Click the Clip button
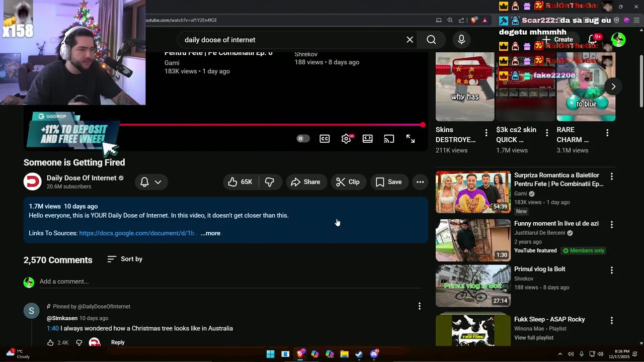This screenshot has height=362, width=644. 348,182
